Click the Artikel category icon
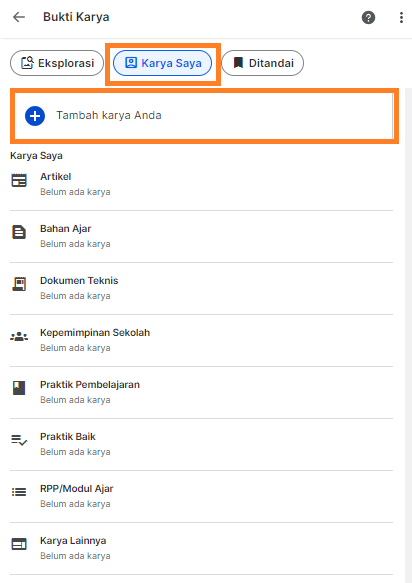This screenshot has height=583, width=412. coord(19,180)
